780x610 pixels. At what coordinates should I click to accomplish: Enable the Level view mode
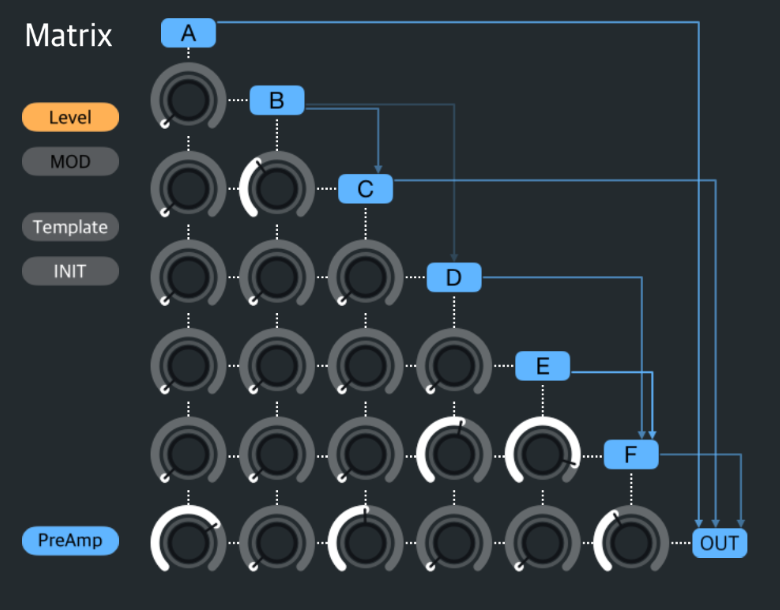pos(70,118)
